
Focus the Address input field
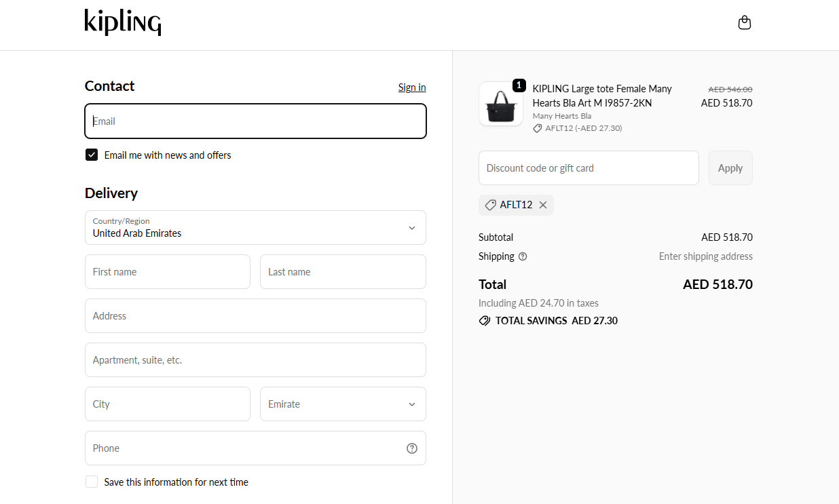click(x=255, y=316)
